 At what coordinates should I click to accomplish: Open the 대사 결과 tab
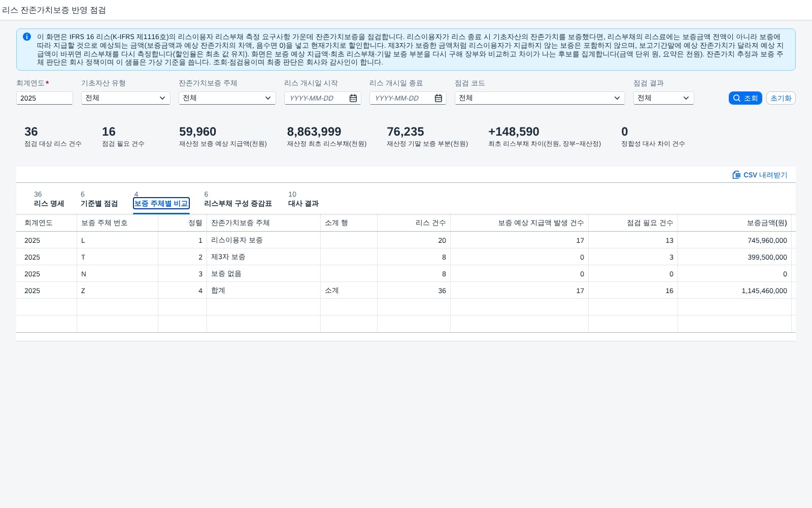point(303,199)
